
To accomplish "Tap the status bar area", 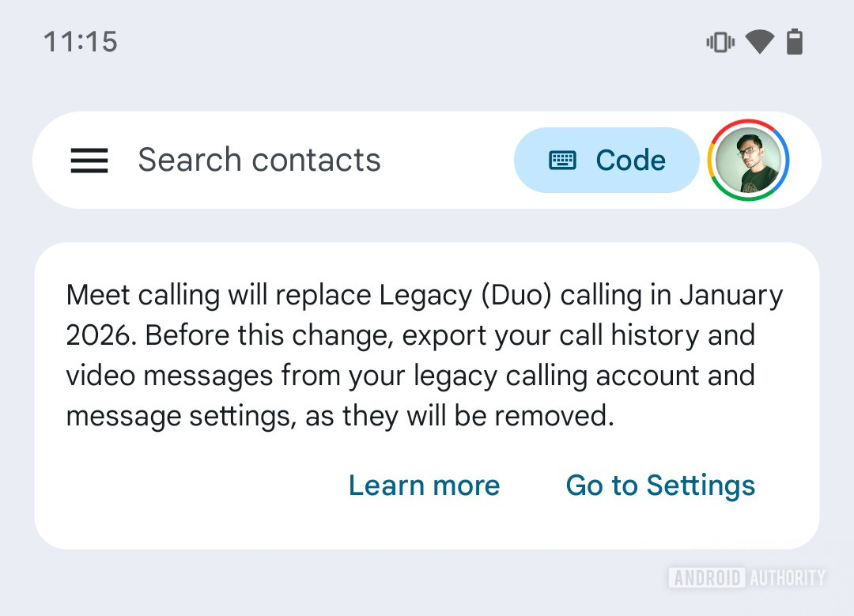I will coord(427,42).
